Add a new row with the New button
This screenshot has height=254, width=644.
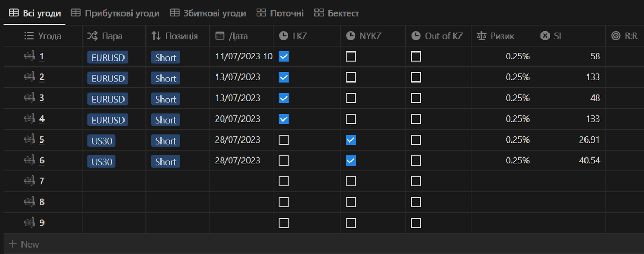click(x=24, y=244)
